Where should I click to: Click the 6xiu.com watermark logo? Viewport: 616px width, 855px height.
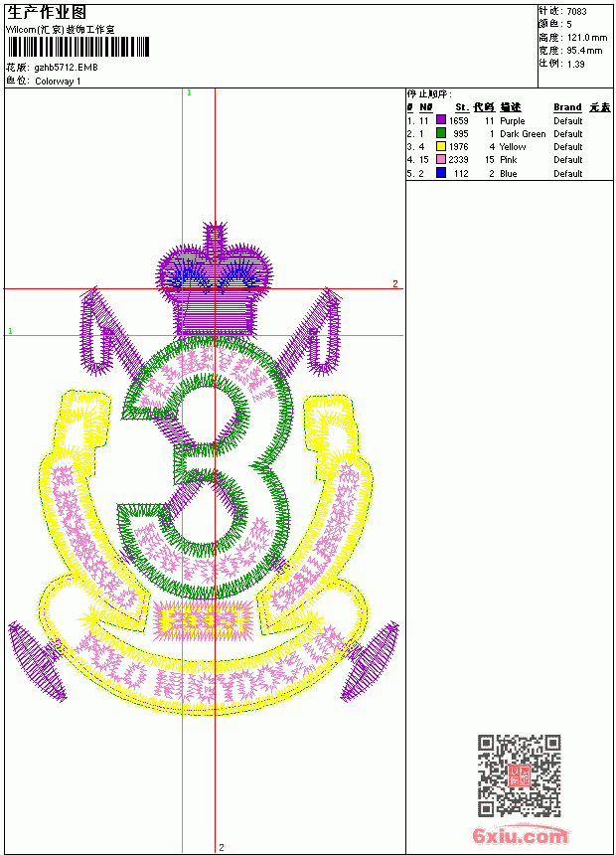[520, 835]
